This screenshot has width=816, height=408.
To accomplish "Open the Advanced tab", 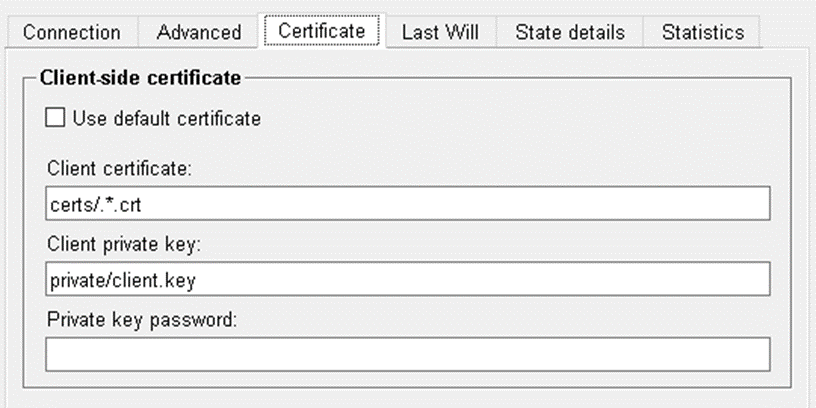I will point(199,32).
